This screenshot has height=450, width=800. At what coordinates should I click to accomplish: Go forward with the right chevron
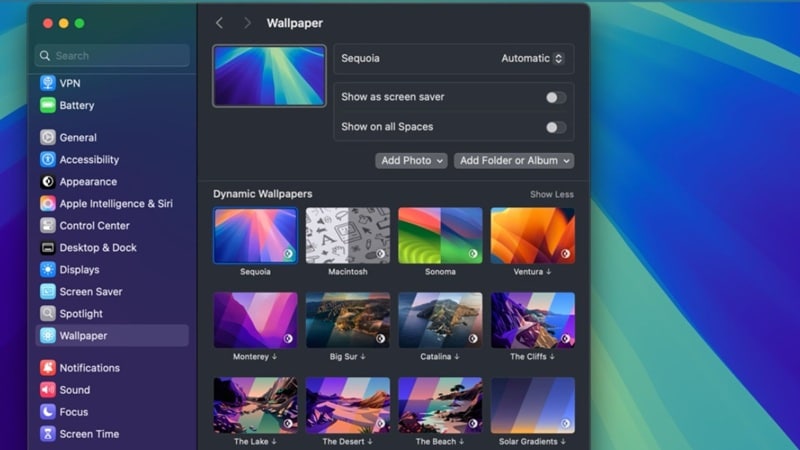pyautogui.click(x=247, y=23)
